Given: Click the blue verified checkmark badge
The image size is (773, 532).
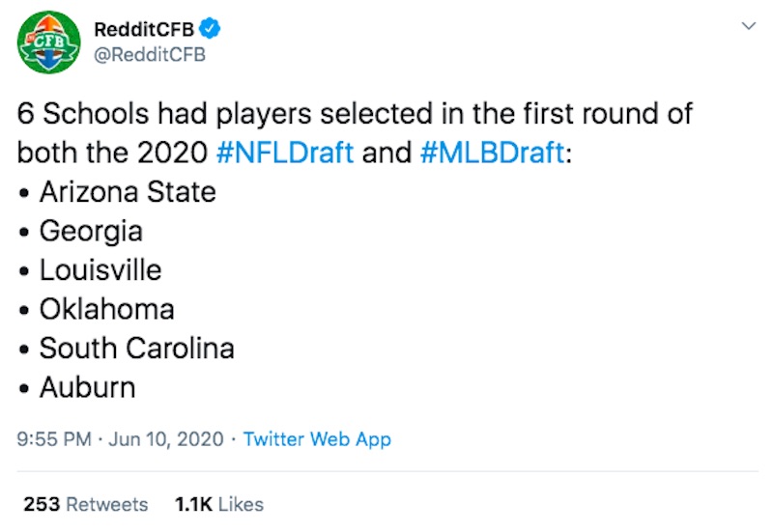Looking at the screenshot, I should pyautogui.click(x=210, y=29).
